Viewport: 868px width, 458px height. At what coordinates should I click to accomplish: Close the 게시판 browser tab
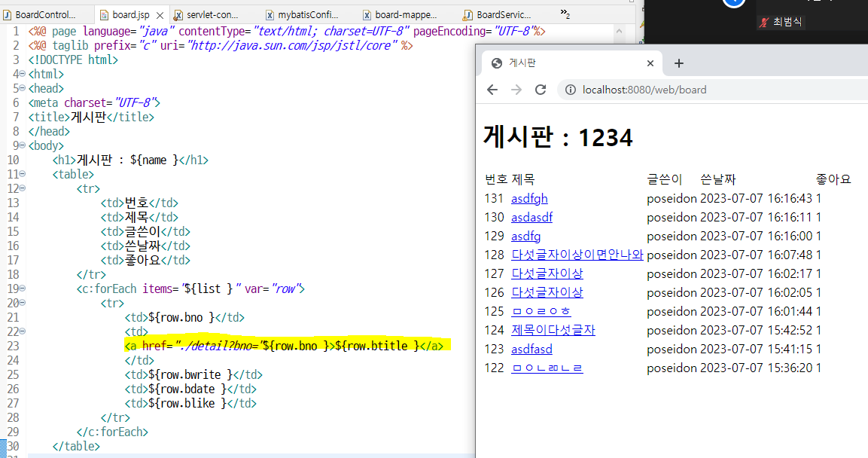(x=650, y=63)
